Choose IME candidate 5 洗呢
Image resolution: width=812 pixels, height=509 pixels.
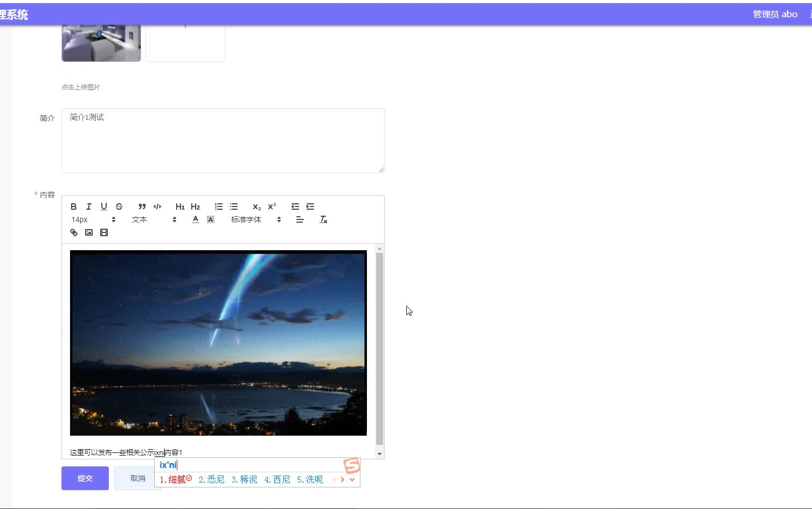click(x=310, y=479)
